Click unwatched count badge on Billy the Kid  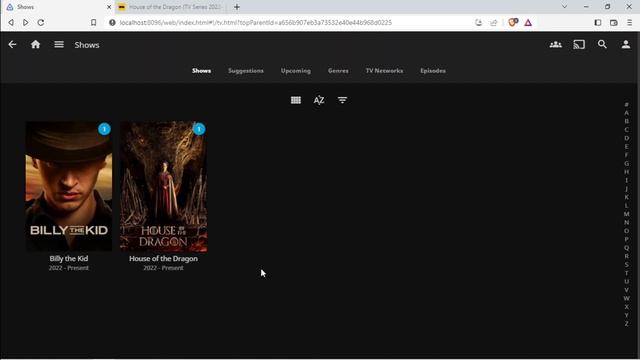[104, 129]
